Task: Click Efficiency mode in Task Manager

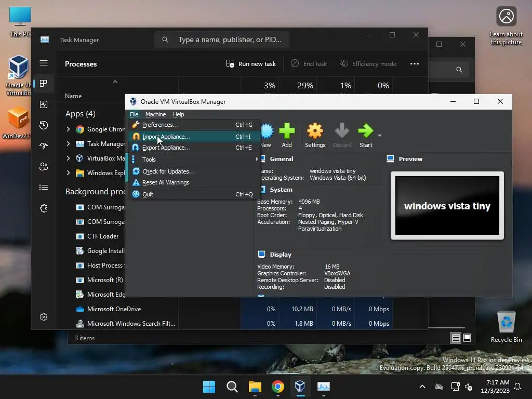Action: (368, 64)
